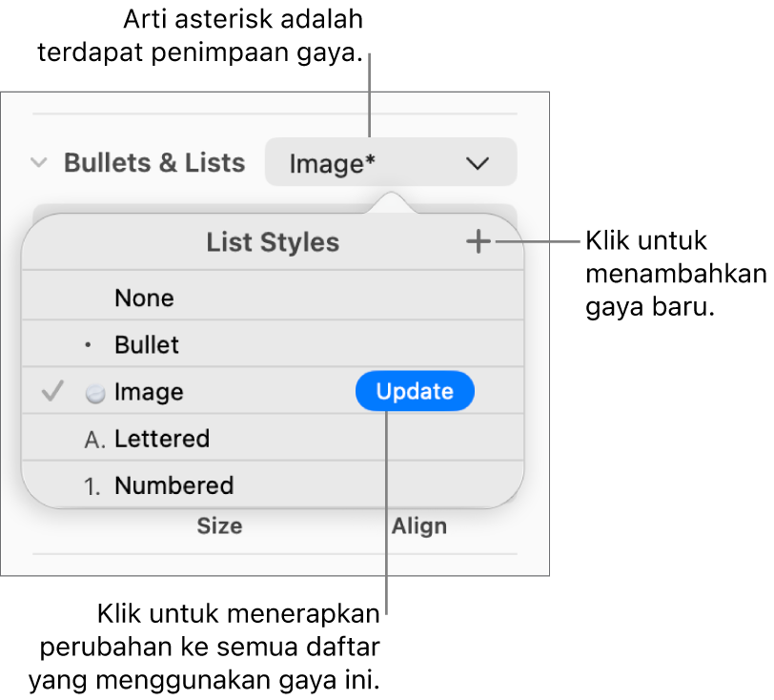Select the None list style
The image size is (774, 700).
pos(144,298)
